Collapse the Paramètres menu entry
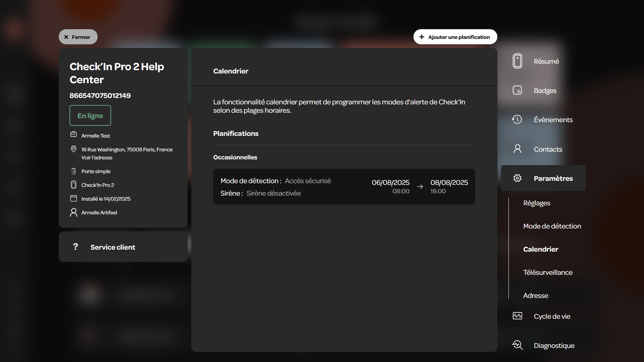Viewport: 644px width, 362px height. (x=543, y=178)
